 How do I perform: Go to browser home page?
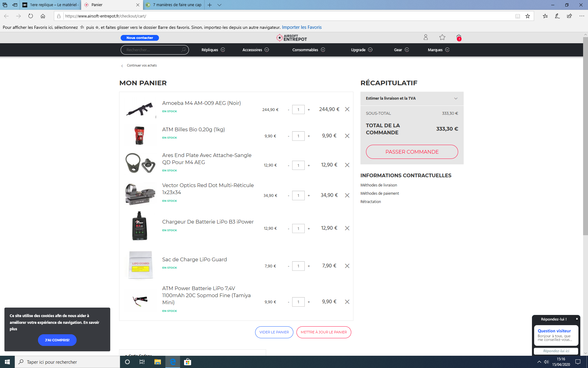43,16
